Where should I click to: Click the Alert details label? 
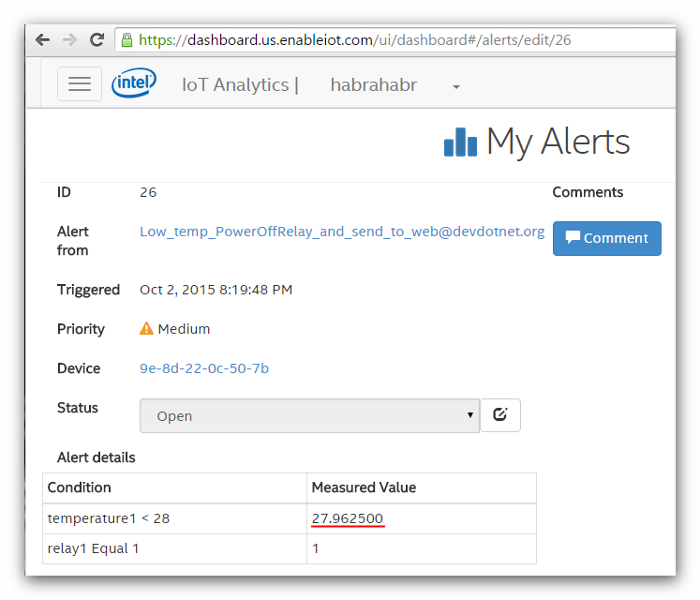(x=96, y=457)
